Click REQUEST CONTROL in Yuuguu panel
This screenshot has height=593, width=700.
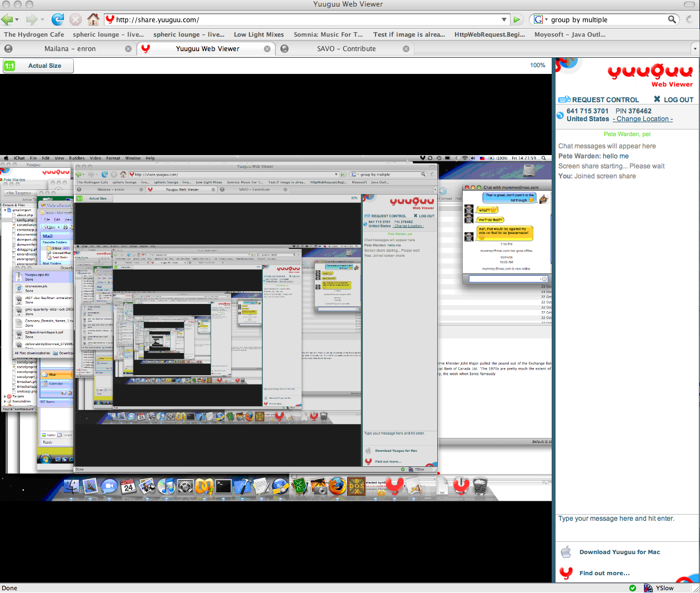pos(599,100)
